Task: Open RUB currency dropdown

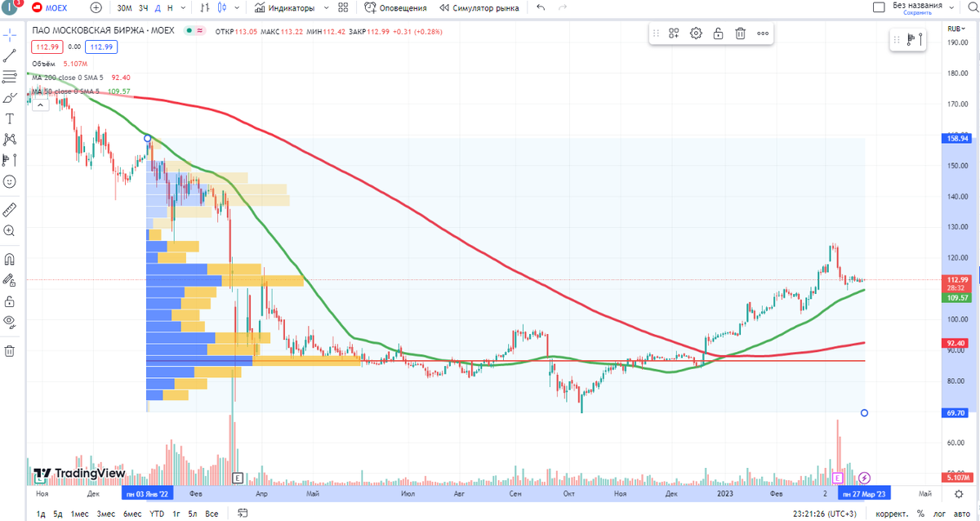Action: 955,29
